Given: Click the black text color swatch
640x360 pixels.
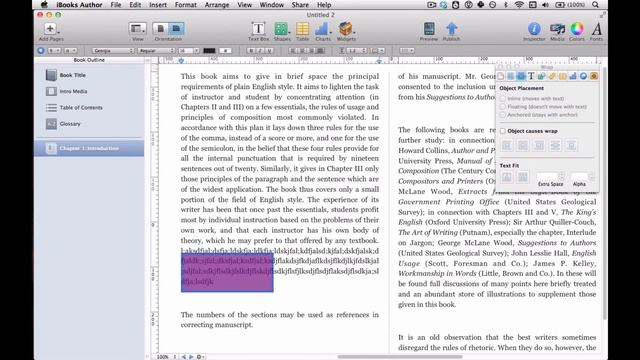Looking at the screenshot, I should coord(209,51).
